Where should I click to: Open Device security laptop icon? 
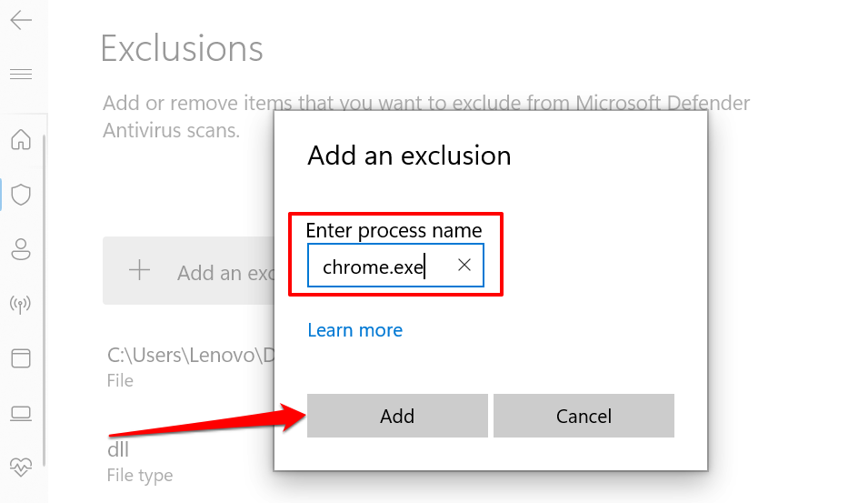pos(21,414)
